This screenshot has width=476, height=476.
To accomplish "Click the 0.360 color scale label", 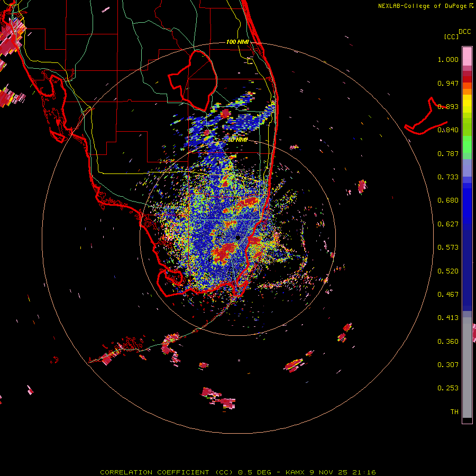I will [448, 341].
